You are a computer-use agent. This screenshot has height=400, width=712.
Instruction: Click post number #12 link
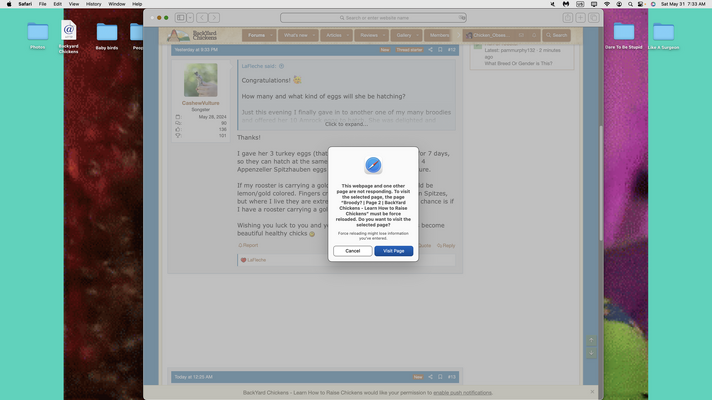pos(451,49)
